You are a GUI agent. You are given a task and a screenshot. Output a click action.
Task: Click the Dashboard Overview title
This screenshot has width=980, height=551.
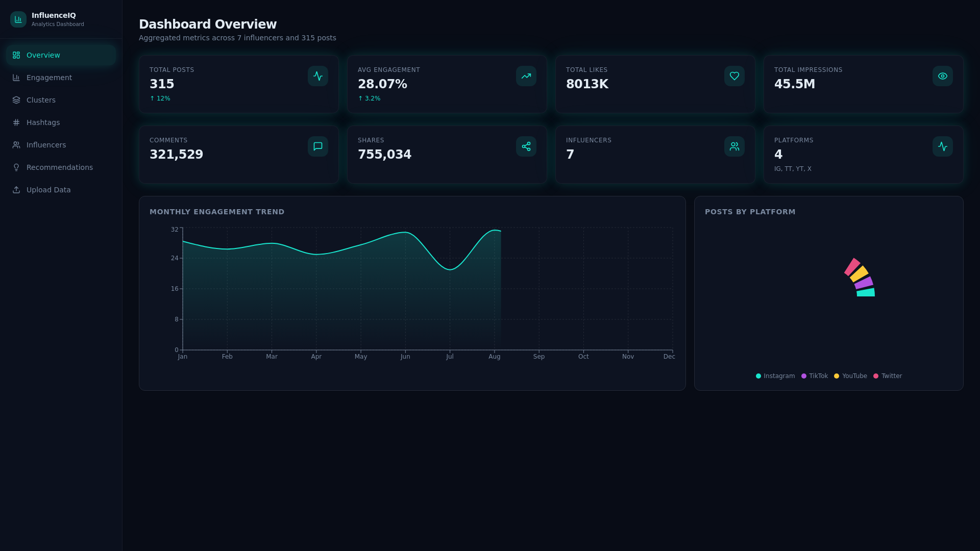click(x=208, y=24)
